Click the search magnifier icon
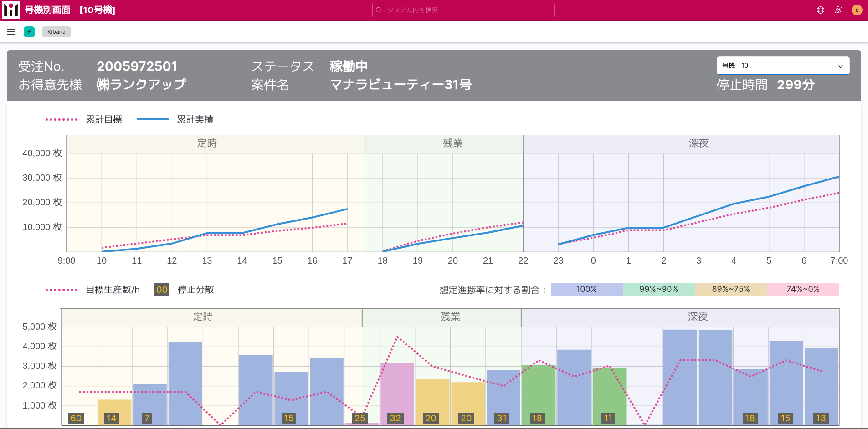Image resolution: width=868 pixels, height=429 pixels. (x=379, y=10)
